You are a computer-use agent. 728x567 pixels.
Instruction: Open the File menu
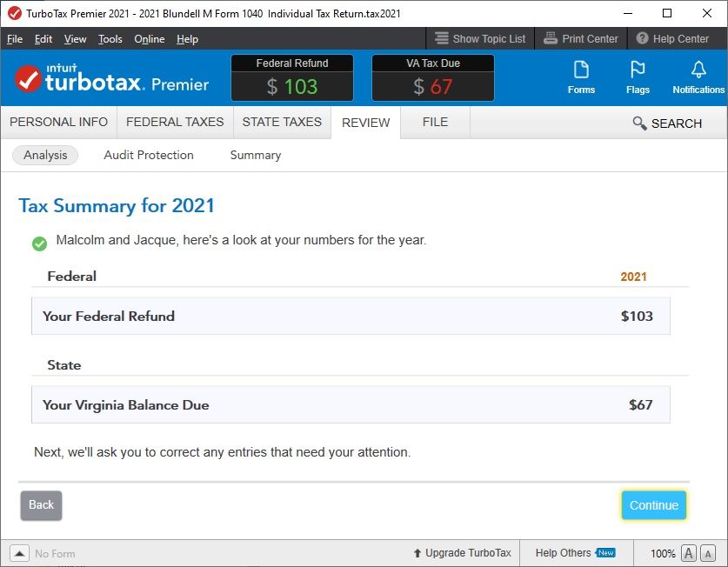coord(15,39)
